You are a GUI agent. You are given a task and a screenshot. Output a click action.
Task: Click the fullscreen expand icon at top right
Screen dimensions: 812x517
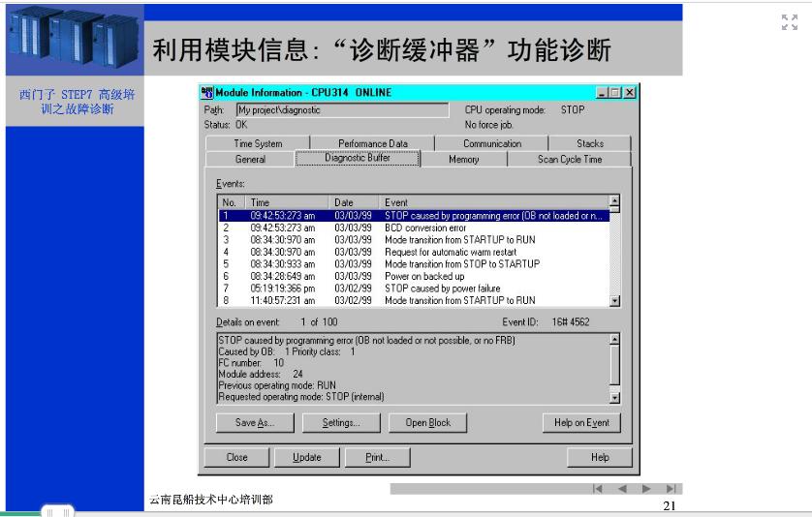[x=789, y=22]
